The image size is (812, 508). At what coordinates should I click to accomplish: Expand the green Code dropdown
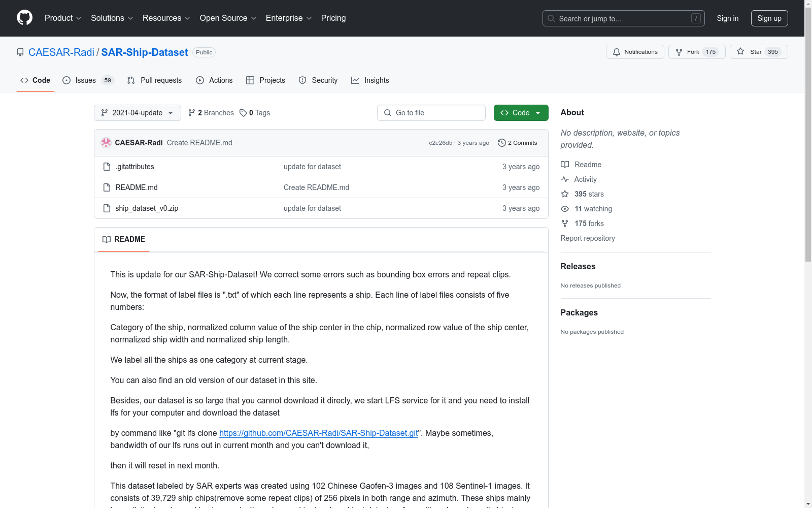(521, 113)
